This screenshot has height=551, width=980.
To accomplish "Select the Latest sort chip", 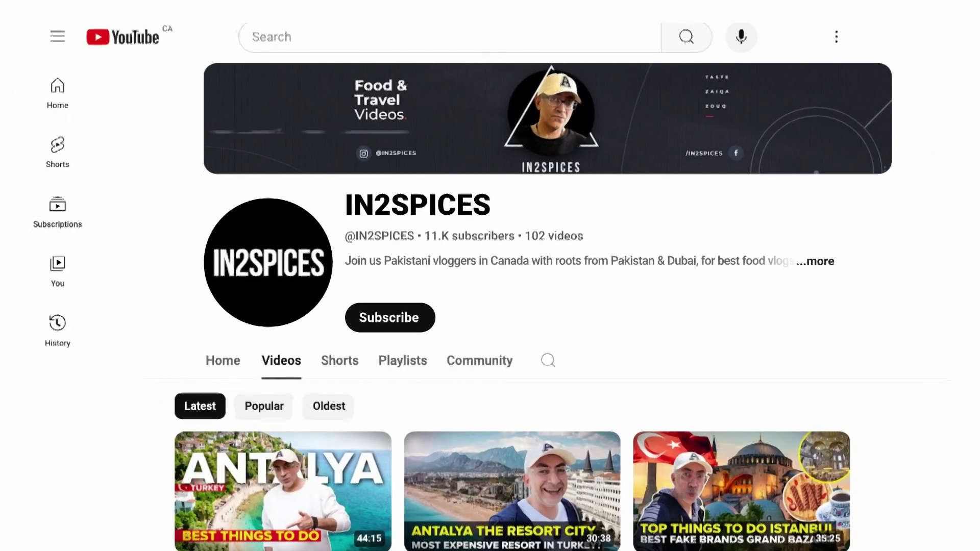I will click(200, 406).
